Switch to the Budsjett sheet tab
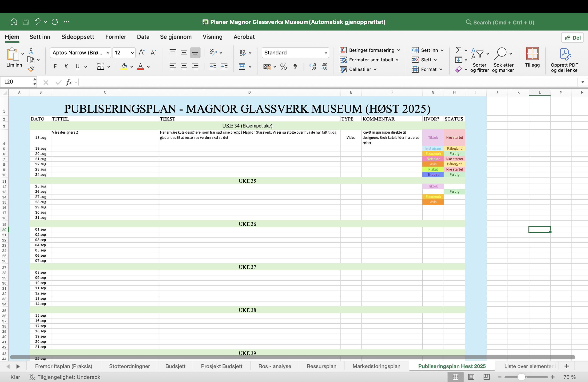Screen dimensions: 588x382 click(x=175, y=366)
